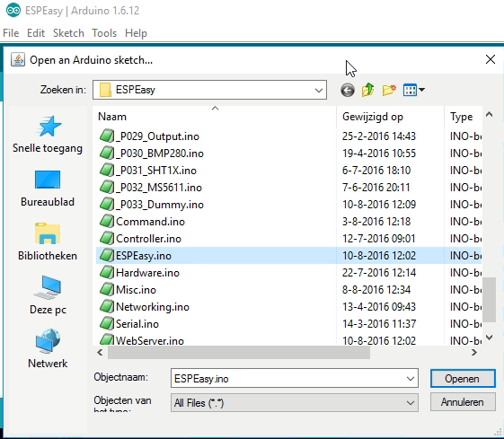Screen dimensions: 504x439
Task: Open Snelle toegang location
Action: click(48, 135)
